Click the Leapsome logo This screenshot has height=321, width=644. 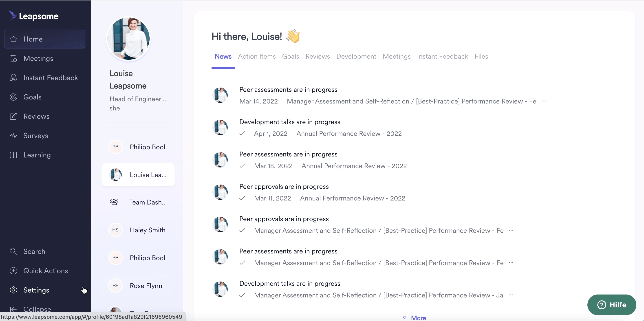tap(33, 16)
